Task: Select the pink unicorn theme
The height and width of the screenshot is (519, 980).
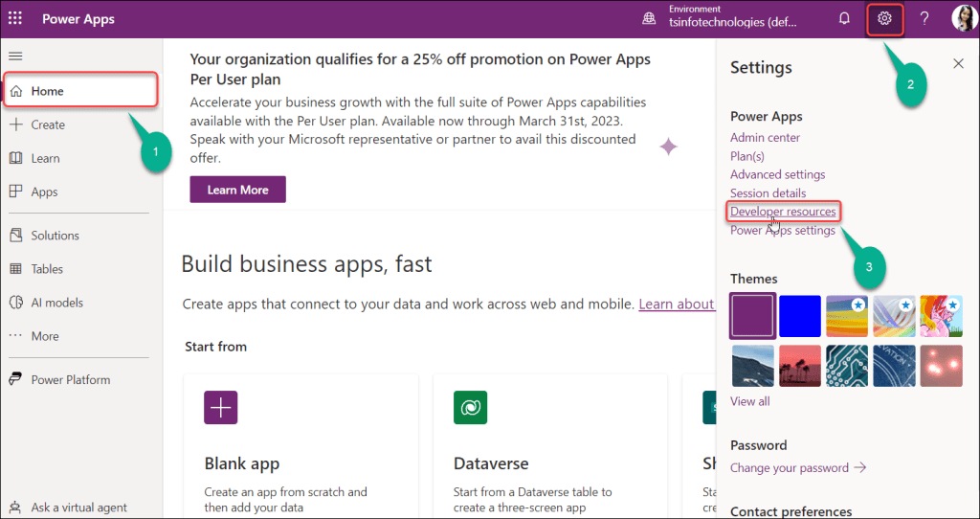Action: [x=942, y=316]
